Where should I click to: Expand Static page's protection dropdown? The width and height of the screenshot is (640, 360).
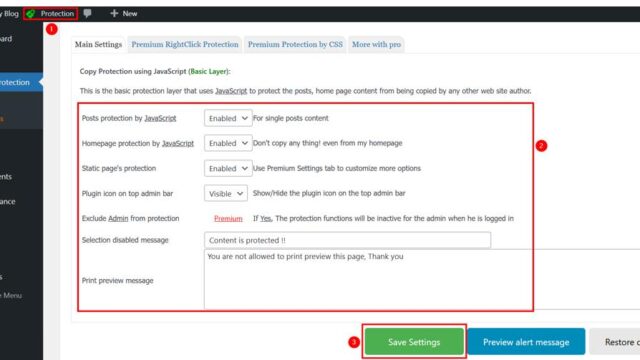coord(228,169)
